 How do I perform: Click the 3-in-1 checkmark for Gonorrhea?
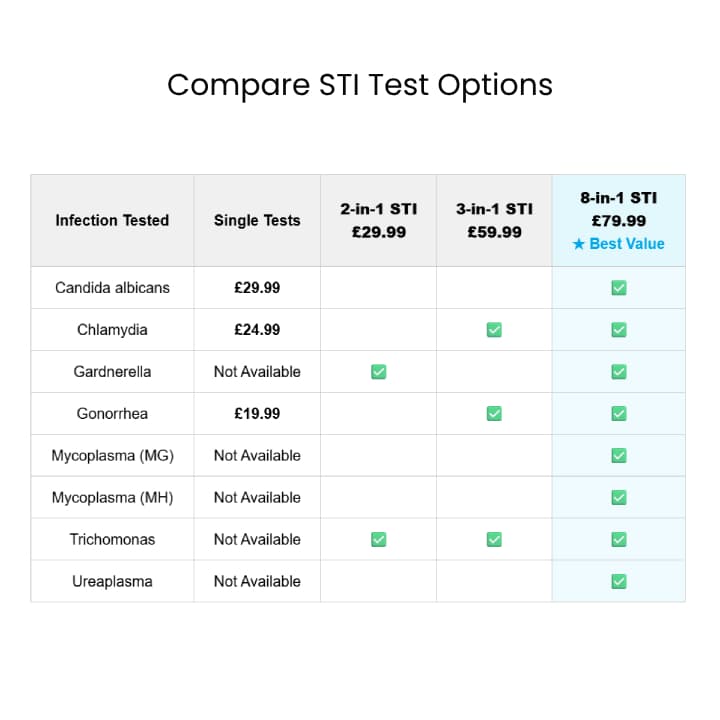pyautogui.click(x=494, y=414)
